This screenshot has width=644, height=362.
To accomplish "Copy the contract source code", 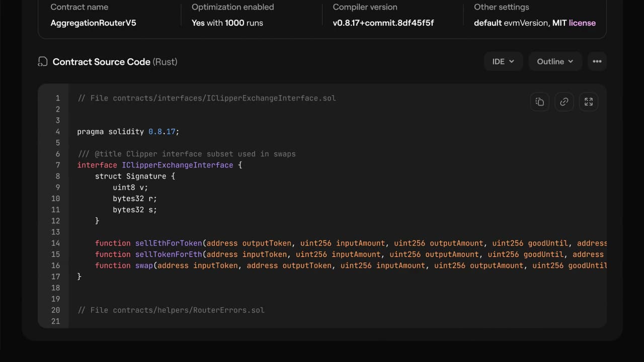I will (539, 102).
